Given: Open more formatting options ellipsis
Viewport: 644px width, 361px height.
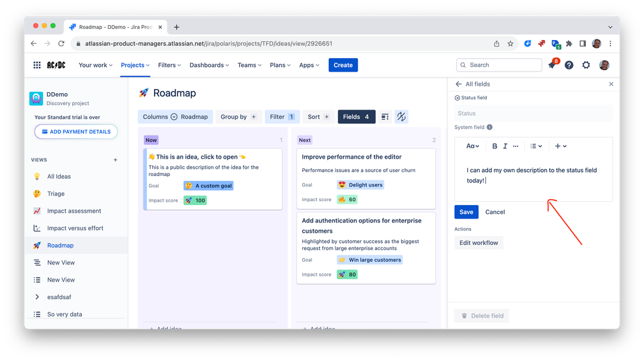Looking at the screenshot, I should pos(516,146).
